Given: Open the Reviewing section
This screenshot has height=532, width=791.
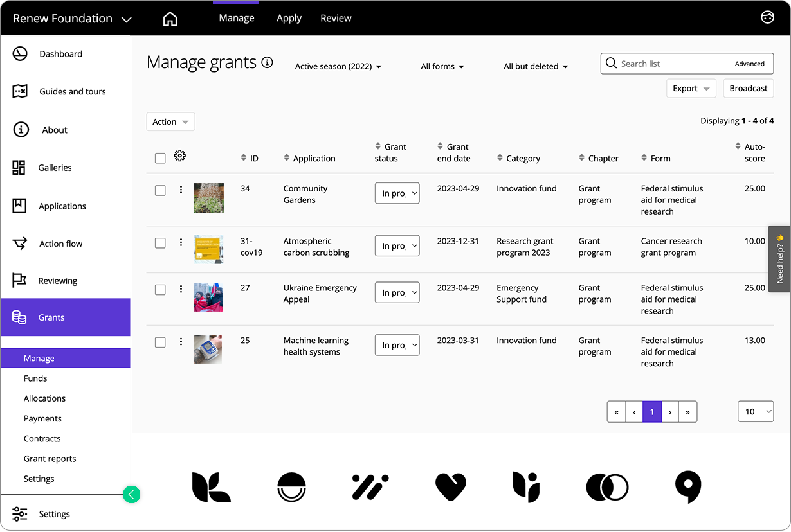Looking at the screenshot, I should click(x=56, y=281).
